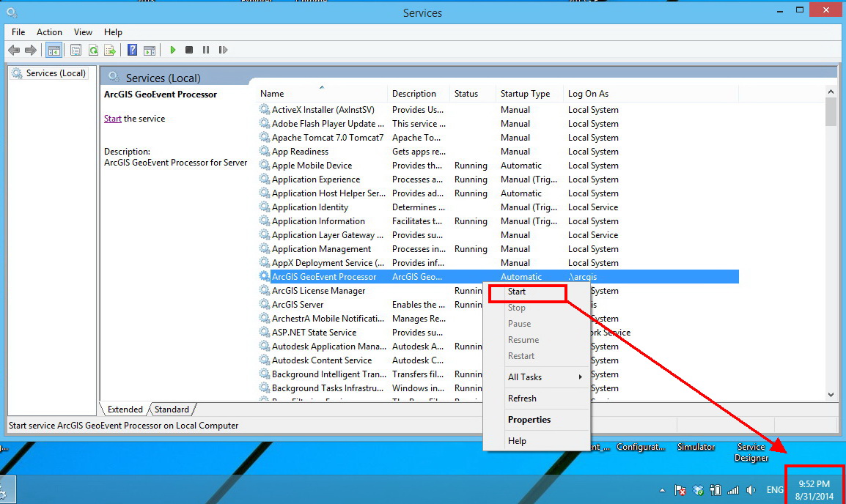Screen dimensions: 846x504
Task: Toggle the Show/Hide Action Pane toolbar icon
Action: tap(150, 50)
